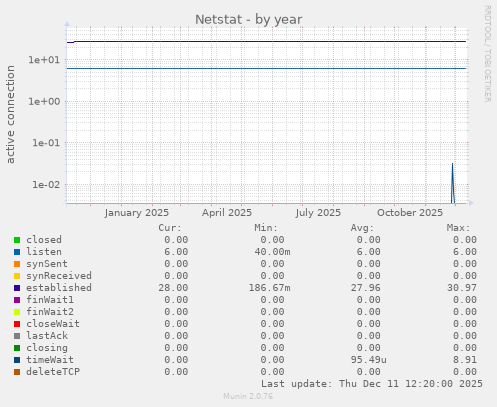The height and width of the screenshot is (407, 497).
Task: Click the 'timeWait' legend label
Action: (x=50, y=360)
